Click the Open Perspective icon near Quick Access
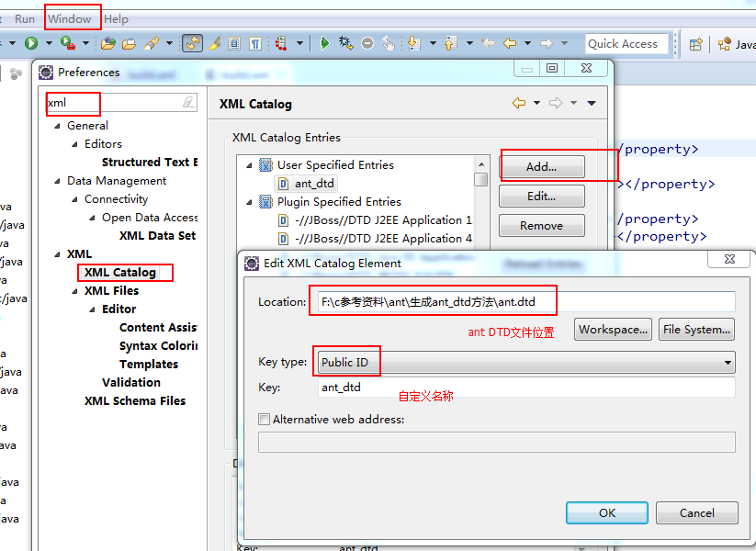The height and width of the screenshot is (551, 756). point(695,43)
